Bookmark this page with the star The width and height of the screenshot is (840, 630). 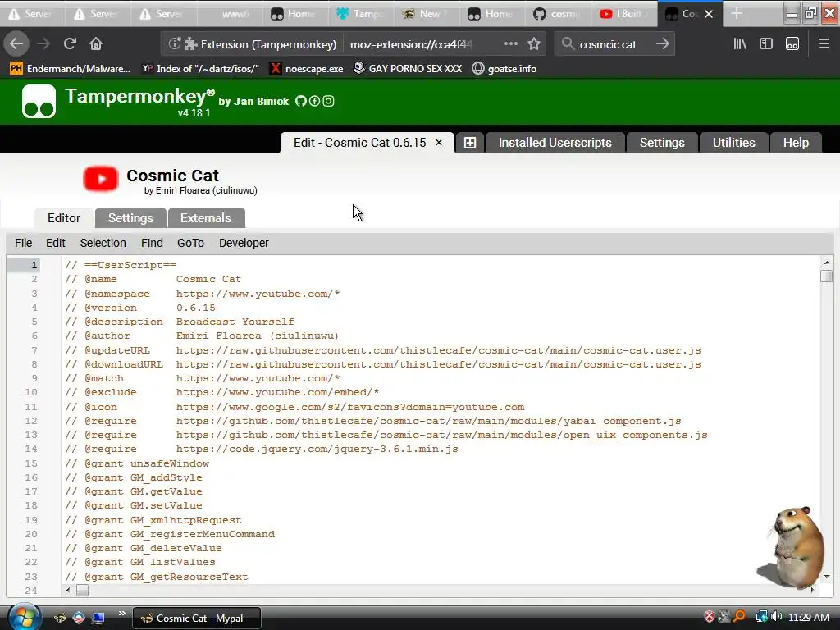point(533,44)
